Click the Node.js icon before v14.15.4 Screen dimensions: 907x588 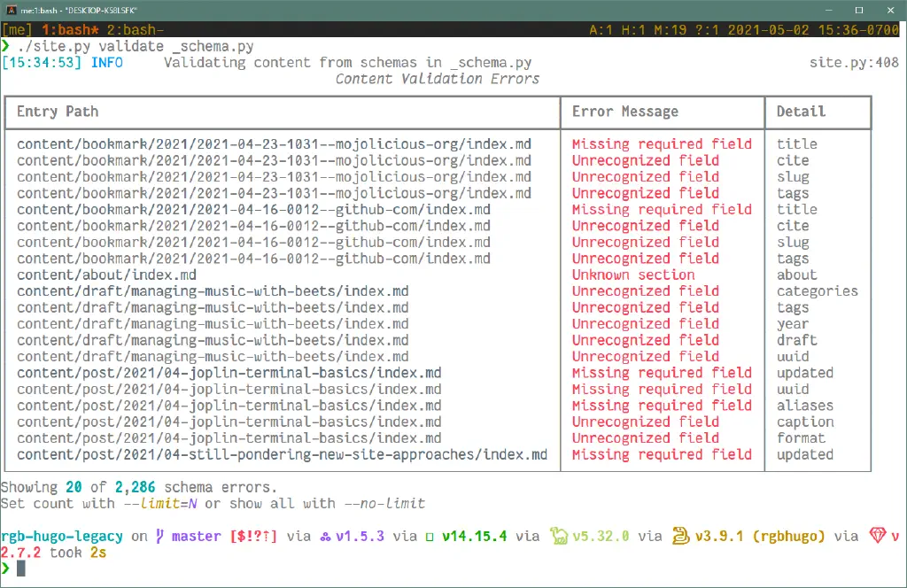[x=430, y=538]
